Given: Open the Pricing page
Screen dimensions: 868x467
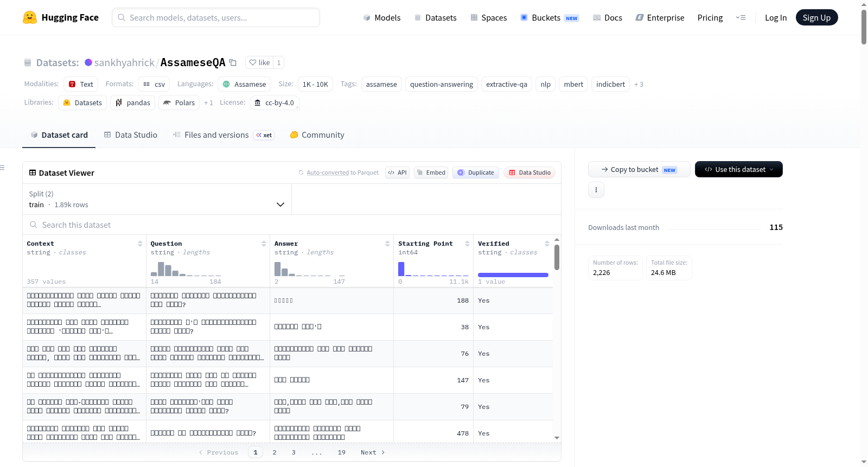Looking at the screenshot, I should click(710, 17).
